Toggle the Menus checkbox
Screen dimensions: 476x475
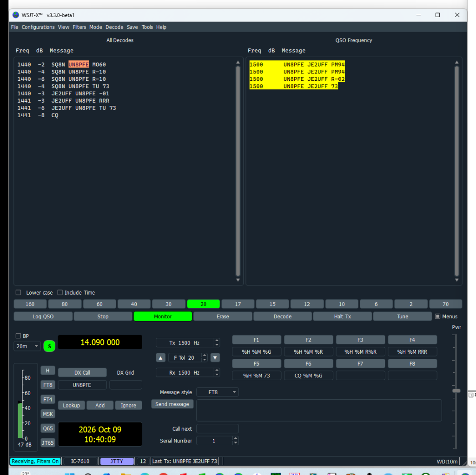[437, 316]
